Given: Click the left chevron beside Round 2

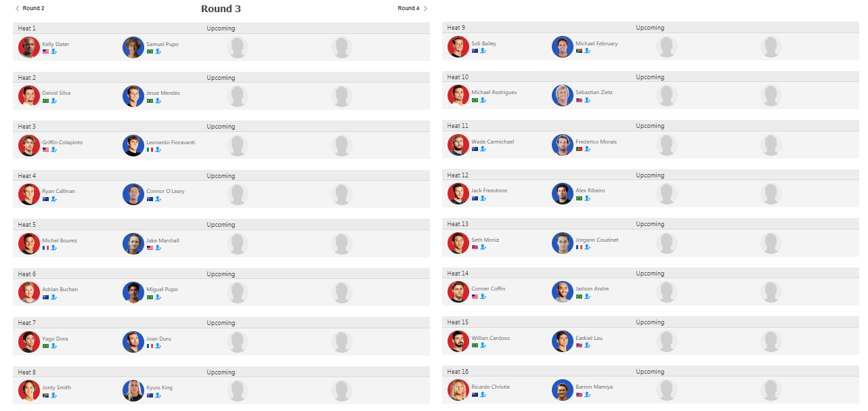Looking at the screenshot, I should pos(17,8).
